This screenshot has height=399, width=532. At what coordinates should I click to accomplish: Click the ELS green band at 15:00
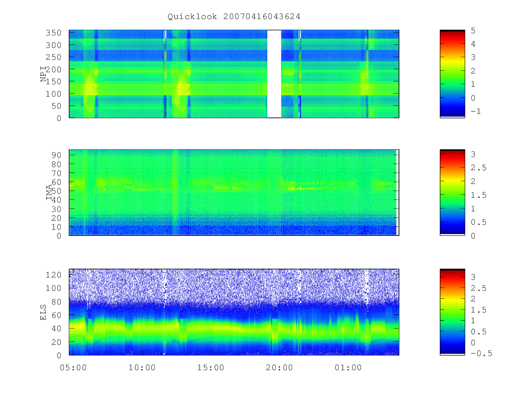pos(211,329)
